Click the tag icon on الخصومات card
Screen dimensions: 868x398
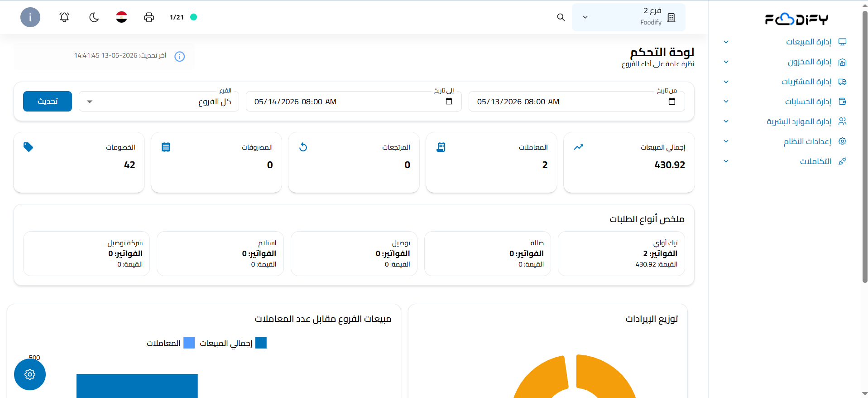click(x=28, y=147)
